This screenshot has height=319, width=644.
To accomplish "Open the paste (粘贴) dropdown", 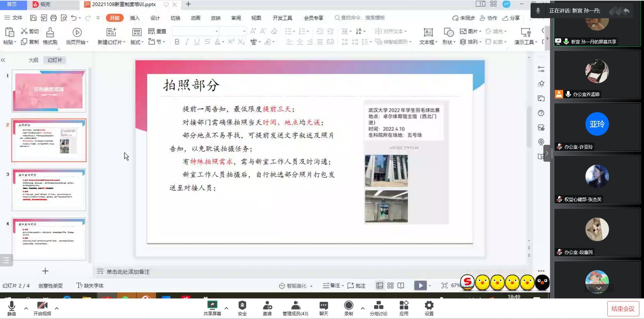I will coord(10,42).
